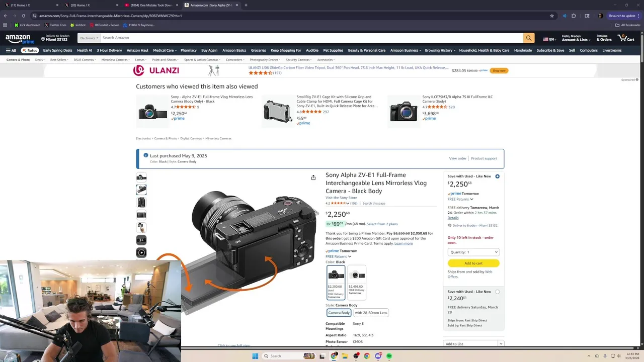Open Spotify from the taskbar

(x=389, y=356)
